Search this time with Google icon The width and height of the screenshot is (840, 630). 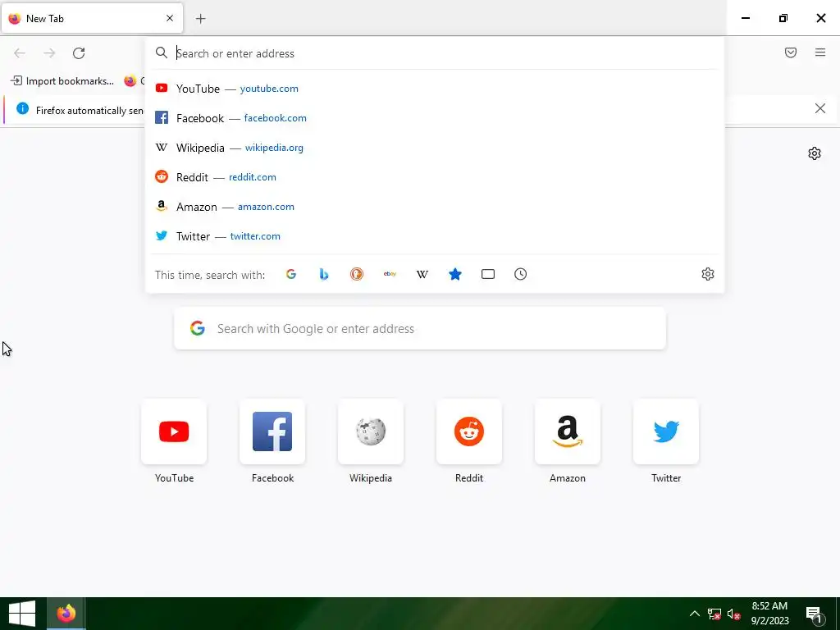coord(291,274)
